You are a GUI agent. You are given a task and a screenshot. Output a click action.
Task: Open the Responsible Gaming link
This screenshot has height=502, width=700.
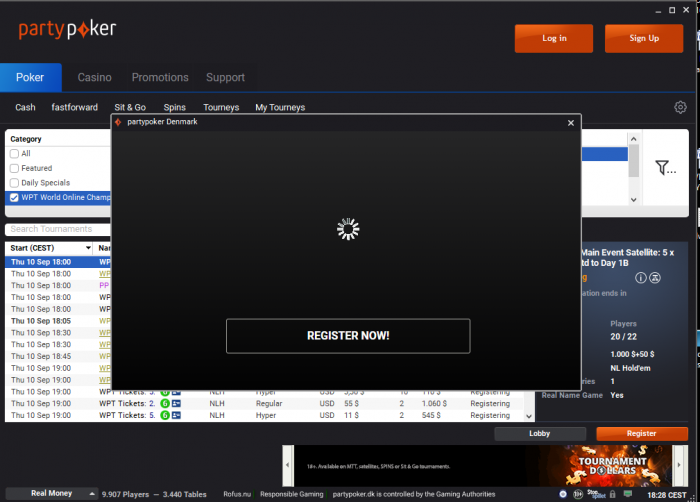coord(292,494)
